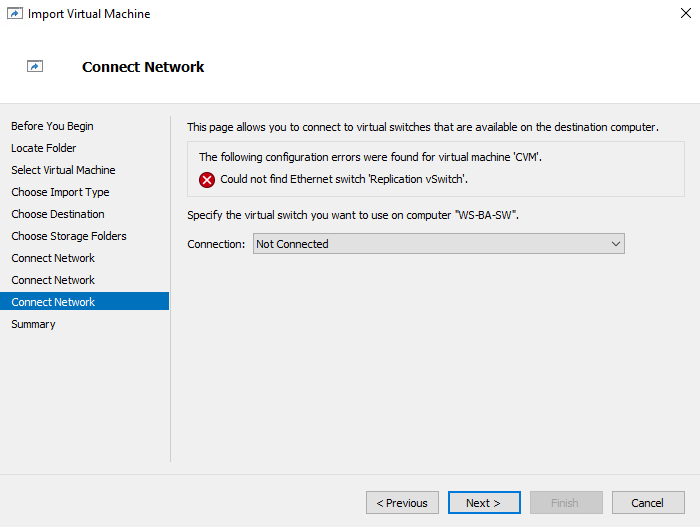The image size is (700, 527).
Task: Click the 'Could not find Ethernet switch' error text
Action: click(x=344, y=179)
